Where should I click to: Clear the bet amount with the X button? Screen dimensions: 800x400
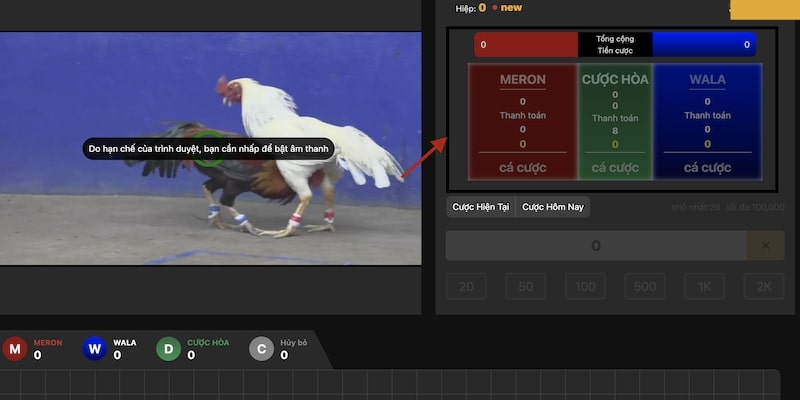[x=765, y=246]
